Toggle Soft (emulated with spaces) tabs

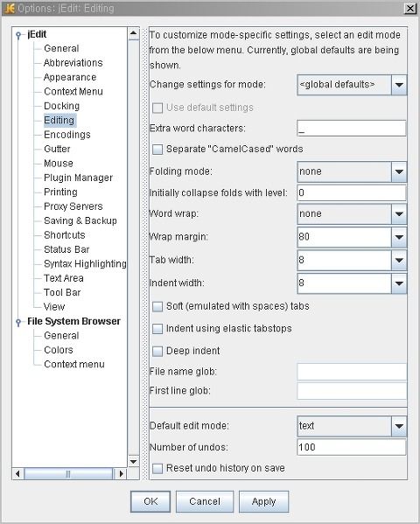point(157,306)
